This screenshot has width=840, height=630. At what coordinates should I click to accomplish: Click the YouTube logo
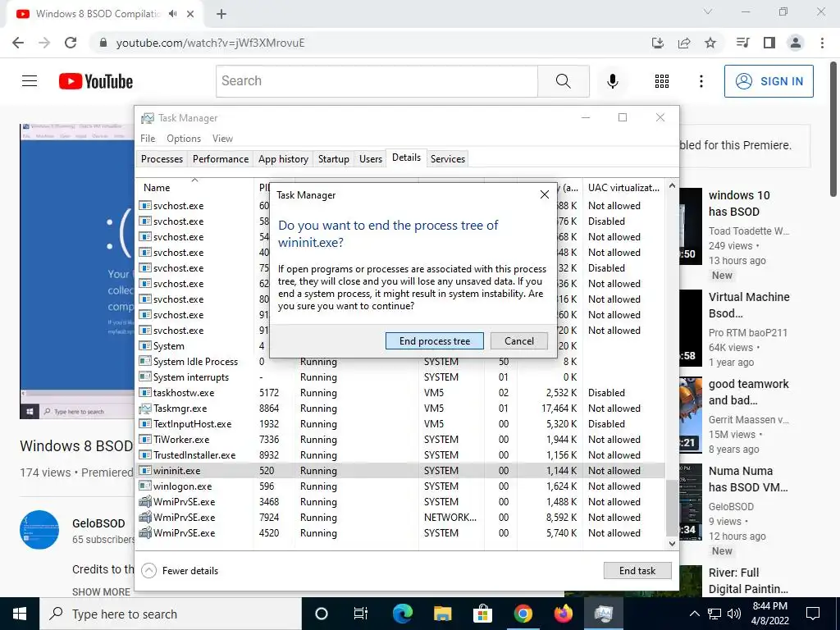coord(96,81)
